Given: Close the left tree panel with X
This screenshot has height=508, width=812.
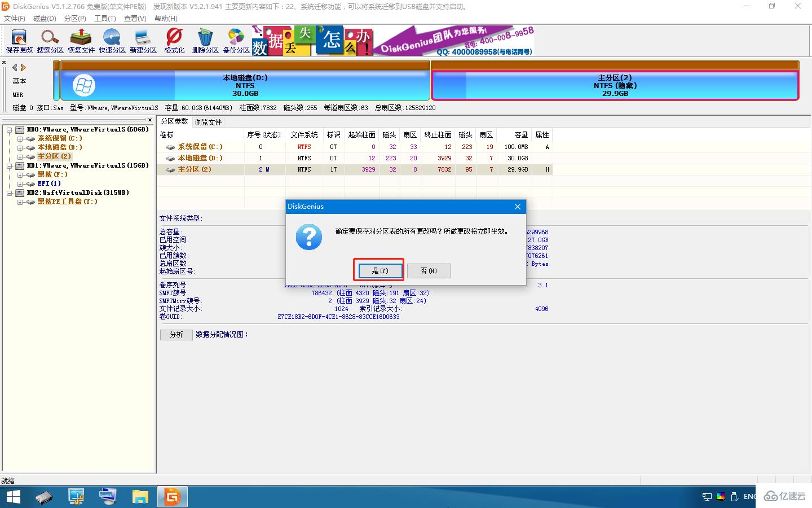Looking at the screenshot, I should point(149,120).
